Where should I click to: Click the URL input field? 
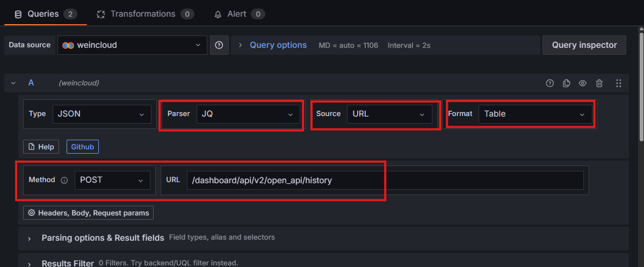[385, 181]
